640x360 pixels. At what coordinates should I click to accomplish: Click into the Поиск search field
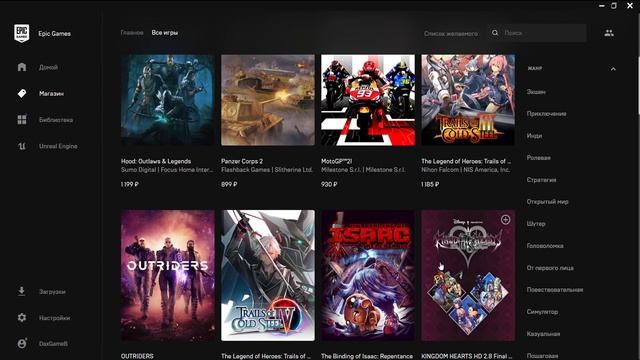click(x=537, y=33)
